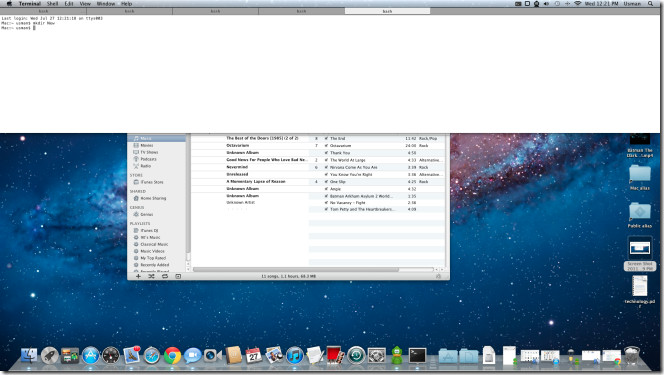This screenshot has width=664, height=375.
Task: Open Address Book in the Dock
Action: click(233, 356)
